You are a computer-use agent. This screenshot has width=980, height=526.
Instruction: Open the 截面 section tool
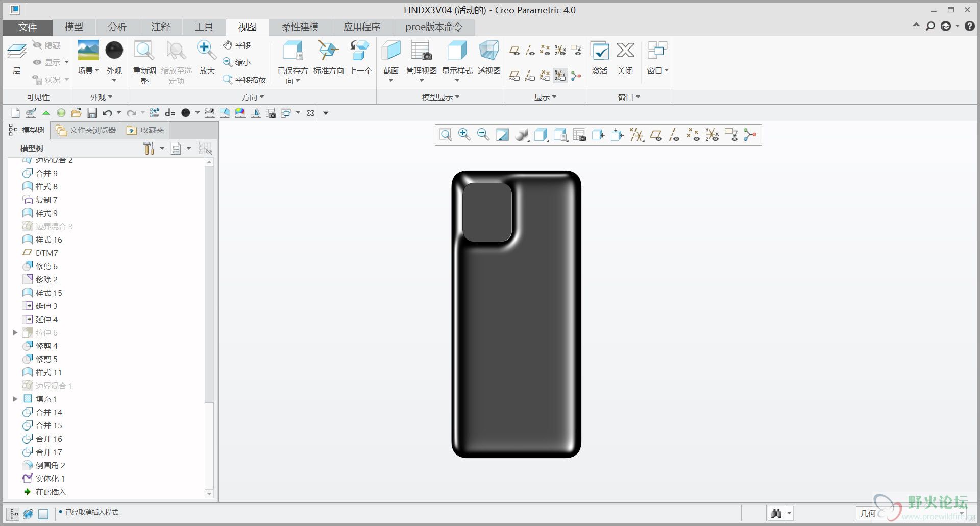[391, 51]
